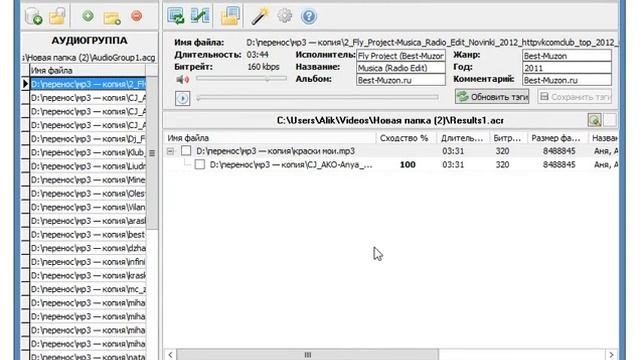Create a new audio group database icon
The width and height of the screenshot is (640, 360).
click(x=33, y=16)
